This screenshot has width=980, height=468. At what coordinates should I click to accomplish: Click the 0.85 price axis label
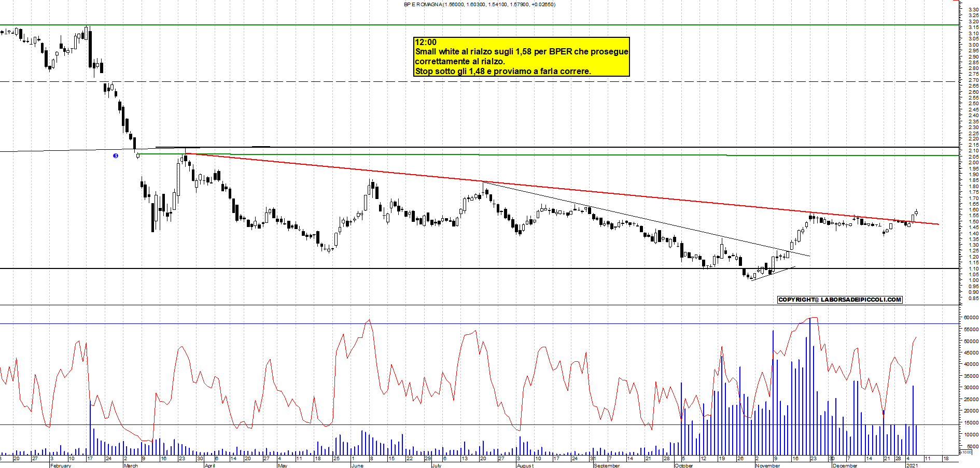pyautogui.click(x=973, y=298)
